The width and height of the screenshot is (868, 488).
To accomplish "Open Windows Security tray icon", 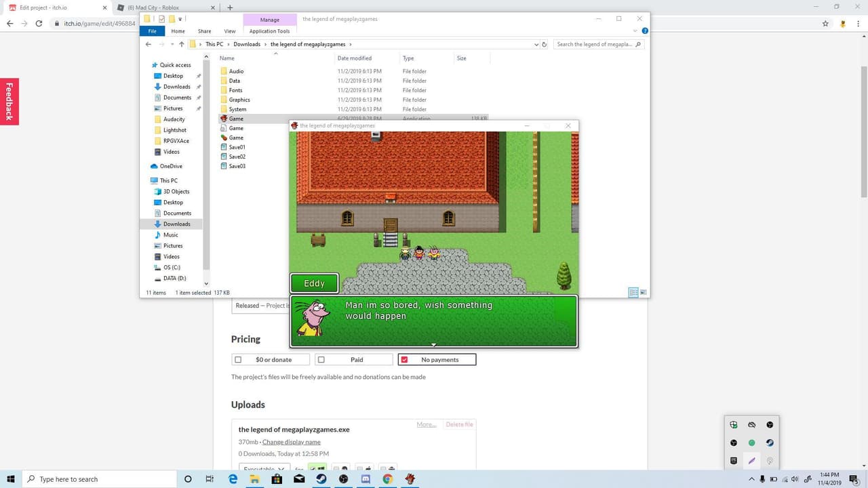I will [x=734, y=425].
